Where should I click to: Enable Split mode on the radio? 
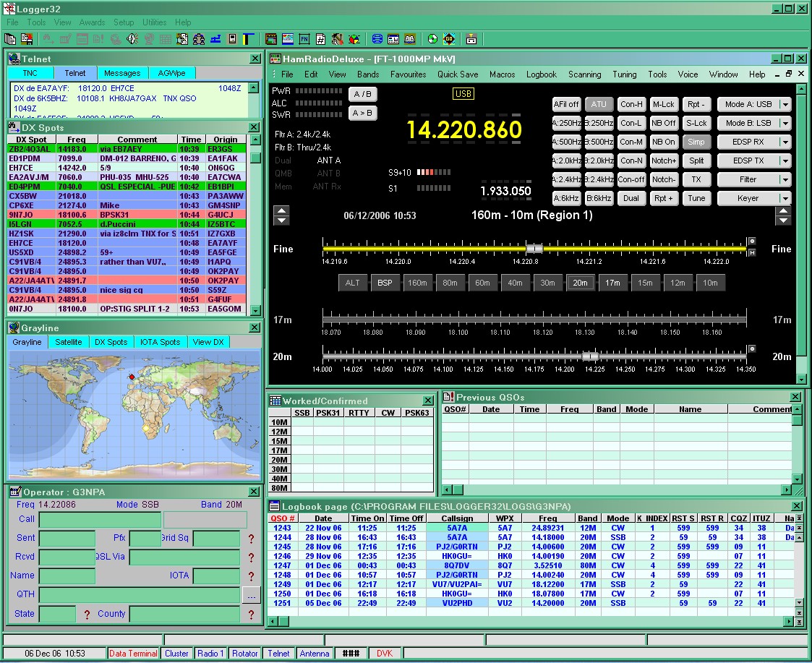pos(696,161)
